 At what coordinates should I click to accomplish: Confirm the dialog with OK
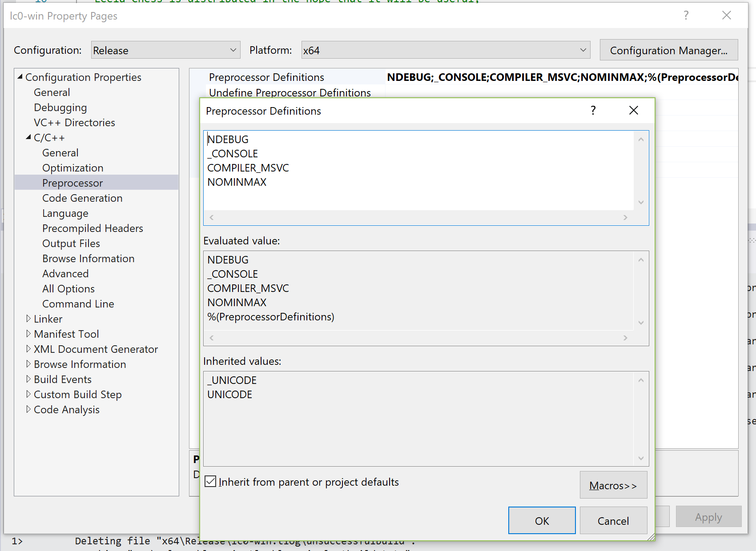coord(542,520)
